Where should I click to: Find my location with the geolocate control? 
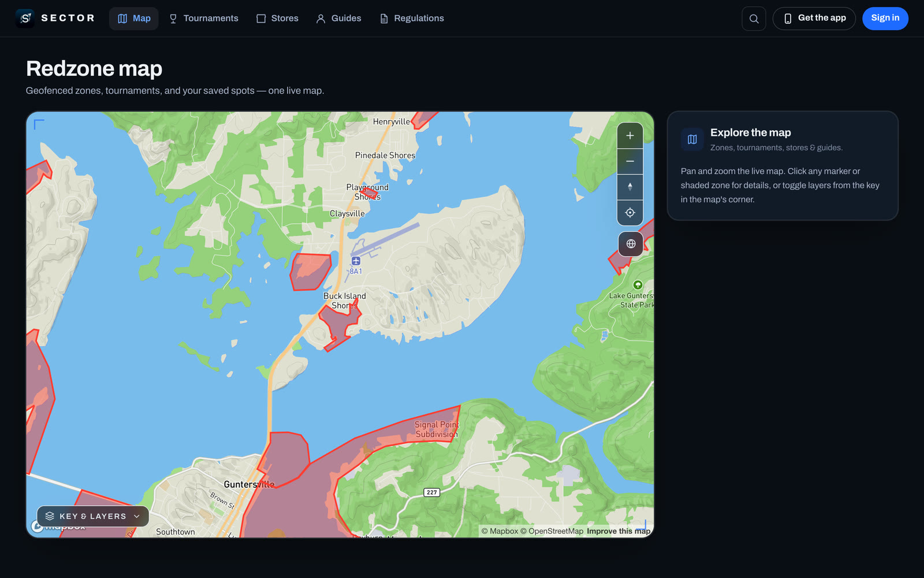click(x=630, y=213)
